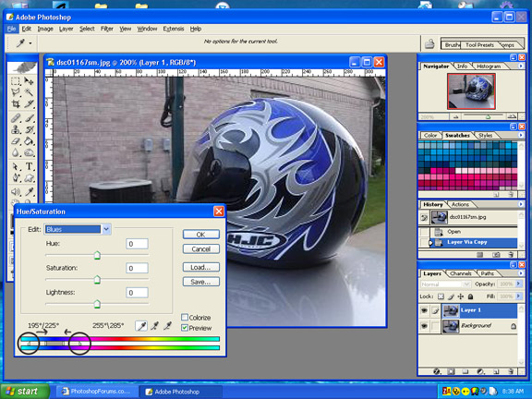Click the Load... button

point(200,267)
